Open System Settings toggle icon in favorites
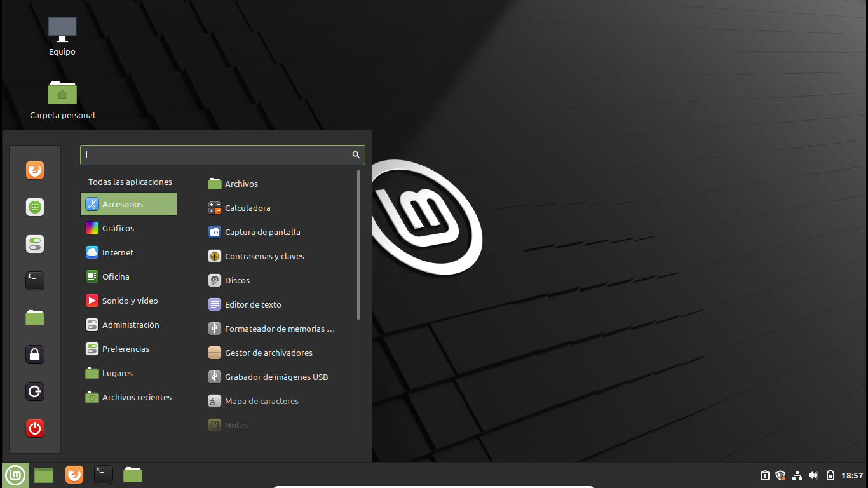The image size is (868, 488). (x=35, y=244)
